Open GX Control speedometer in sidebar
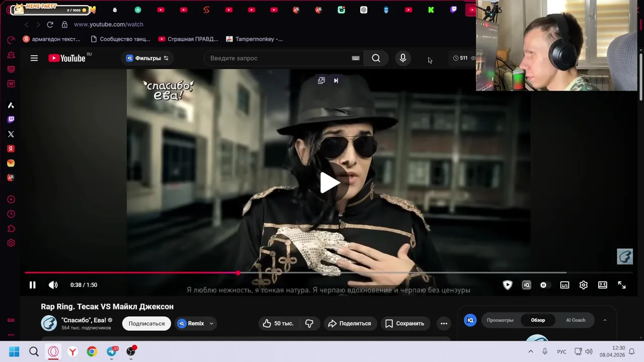 tap(11, 40)
